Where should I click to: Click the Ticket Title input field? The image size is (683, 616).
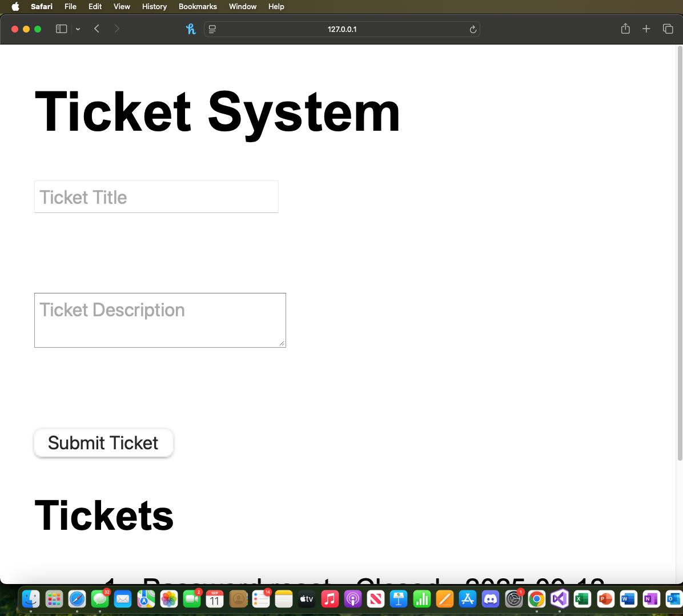156,196
